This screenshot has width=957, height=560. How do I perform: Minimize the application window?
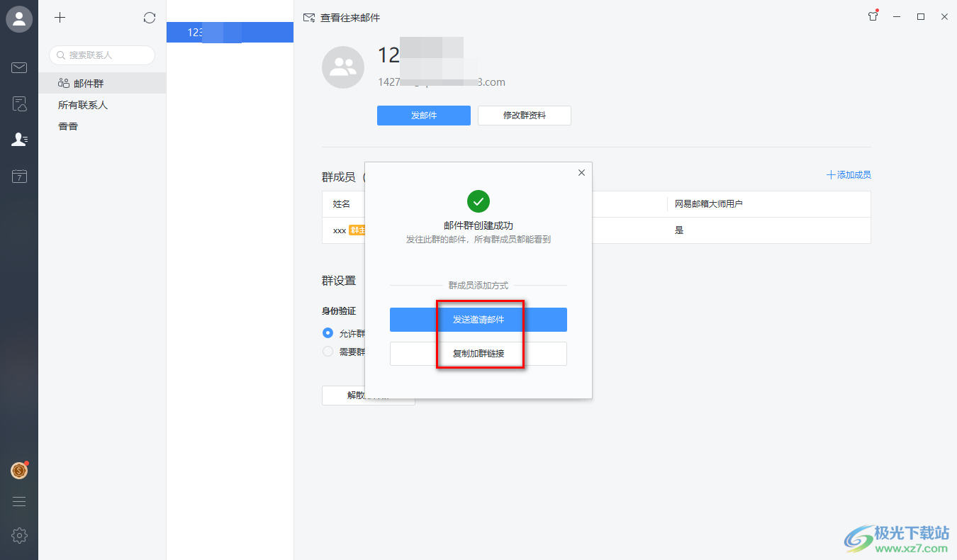(x=897, y=17)
